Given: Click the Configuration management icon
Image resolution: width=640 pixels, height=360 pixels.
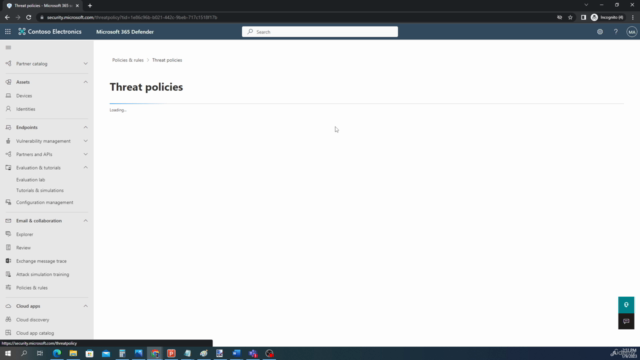Looking at the screenshot, I should 8,202.
